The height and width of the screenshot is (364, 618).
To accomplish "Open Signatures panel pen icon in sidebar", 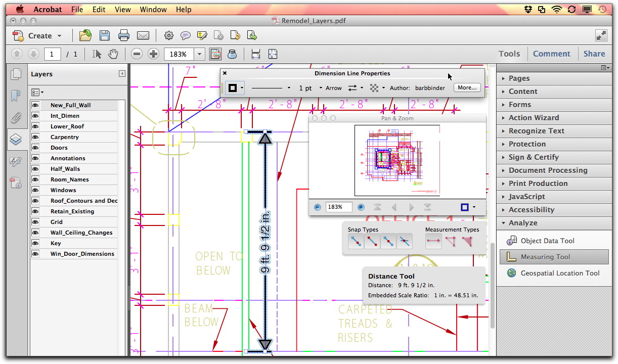I will click(16, 161).
